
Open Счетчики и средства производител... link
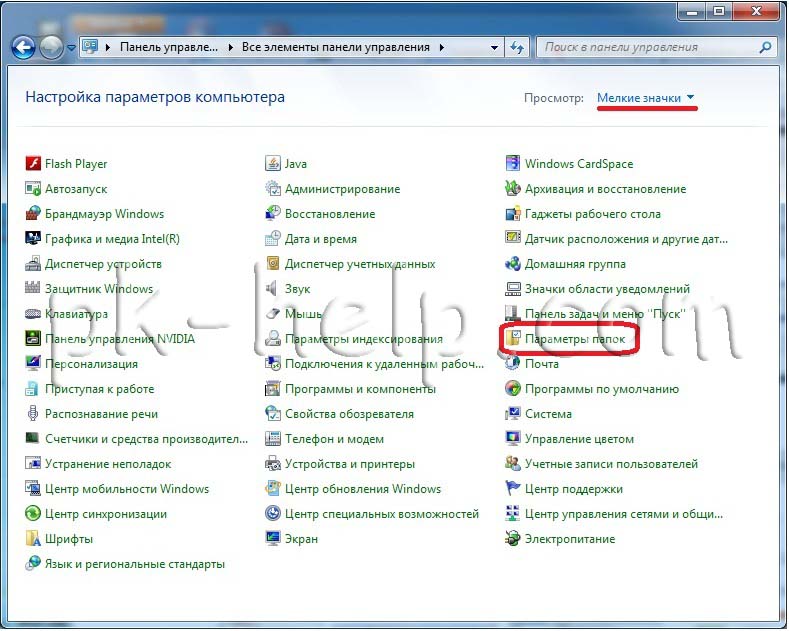[146, 439]
